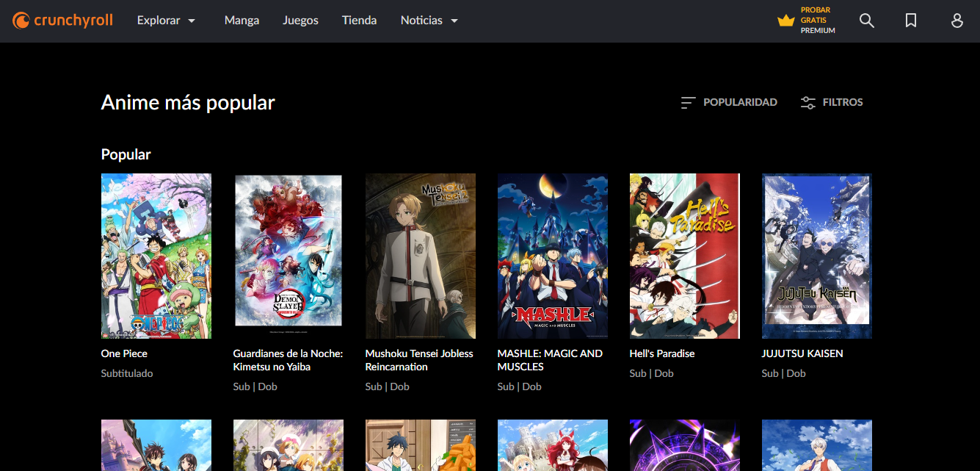
Task: Click the premium crown icon
Action: click(x=786, y=21)
